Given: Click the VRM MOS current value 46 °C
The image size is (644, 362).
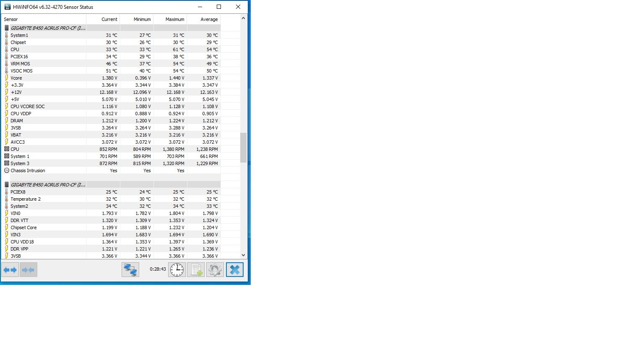Looking at the screenshot, I should [112, 64].
